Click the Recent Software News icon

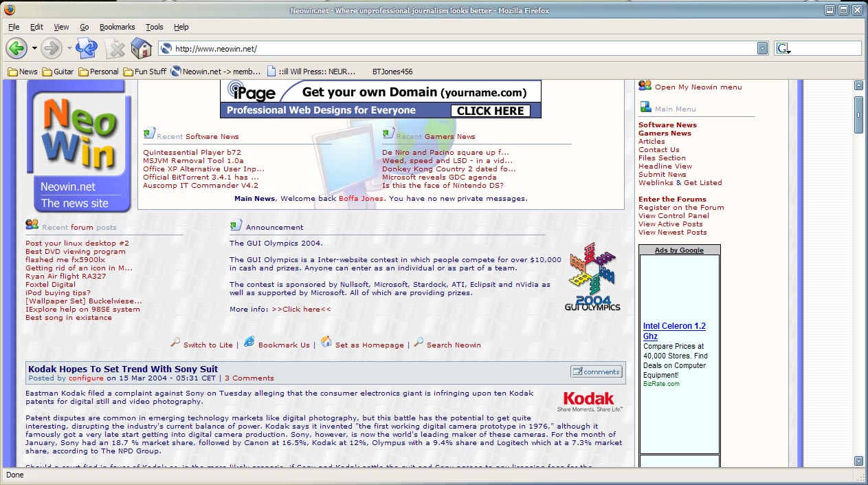click(x=149, y=133)
